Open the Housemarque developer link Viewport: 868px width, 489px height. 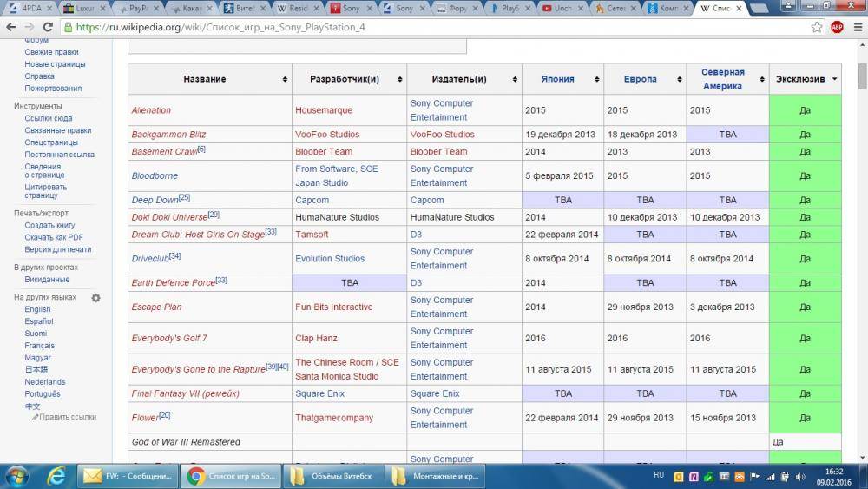tap(324, 110)
